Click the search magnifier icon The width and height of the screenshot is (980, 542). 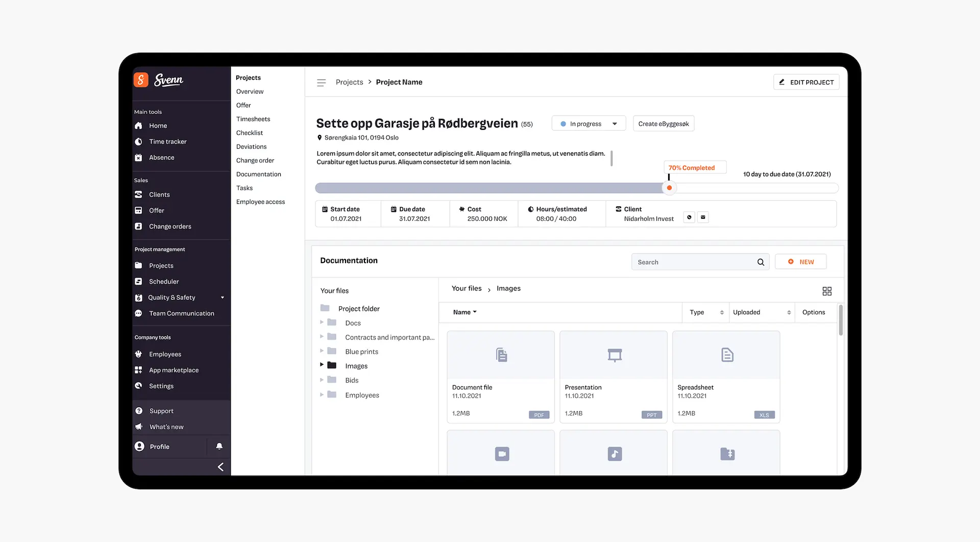tap(761, 262)
